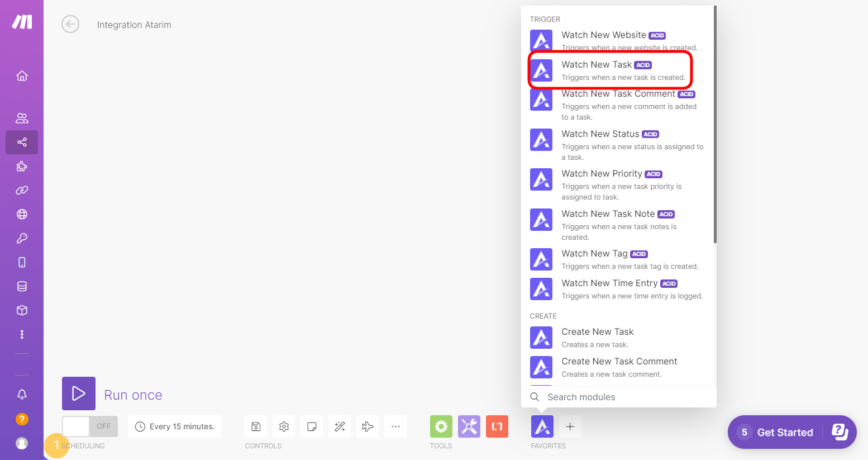The image size is (868, 460).
Task: Open Connections link icon in sidebar
Action: tap(22, 190)
